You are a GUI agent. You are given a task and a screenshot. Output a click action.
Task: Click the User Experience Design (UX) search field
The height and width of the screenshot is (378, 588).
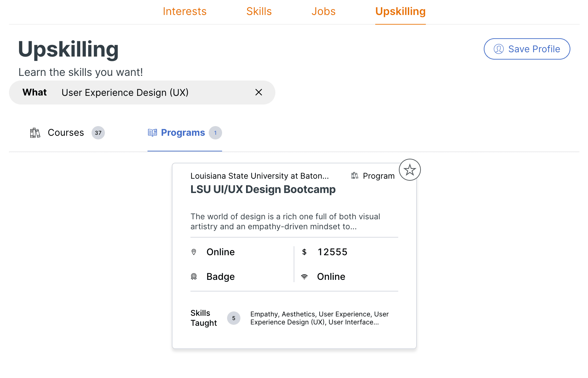tap(142, 93)
